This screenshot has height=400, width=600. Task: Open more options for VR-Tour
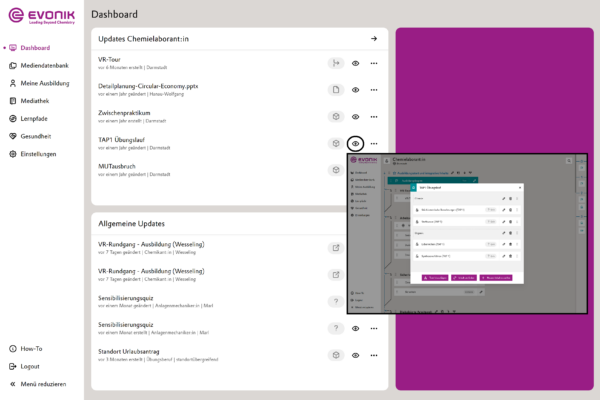pyautogui.click(x=374, y=63)
